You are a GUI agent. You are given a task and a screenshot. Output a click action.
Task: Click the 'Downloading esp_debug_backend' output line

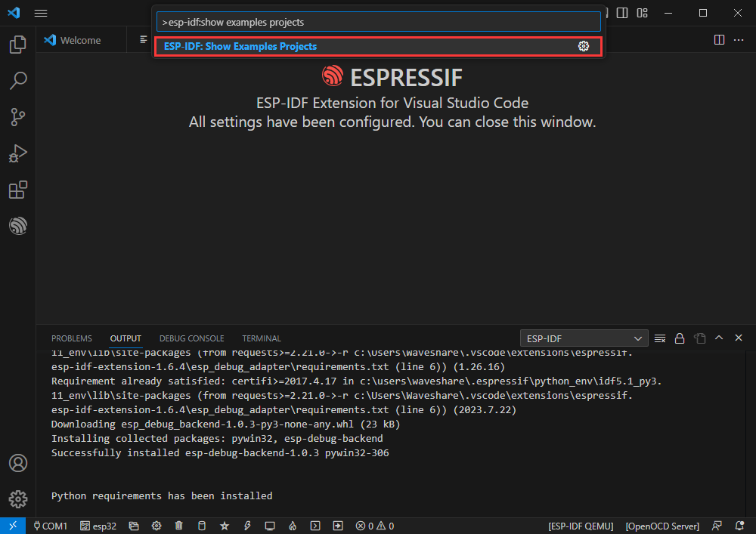(x=225, y=424)
